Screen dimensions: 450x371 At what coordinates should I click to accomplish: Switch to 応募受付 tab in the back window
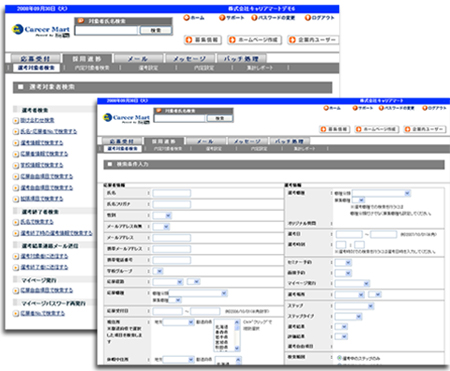tap(35, 59)
